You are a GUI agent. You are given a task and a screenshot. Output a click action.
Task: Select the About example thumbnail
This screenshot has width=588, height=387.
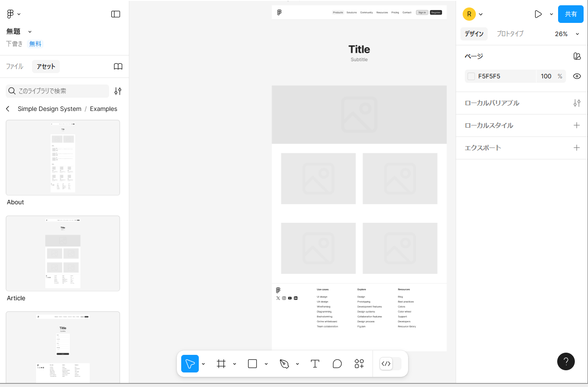tap(63, 158)
